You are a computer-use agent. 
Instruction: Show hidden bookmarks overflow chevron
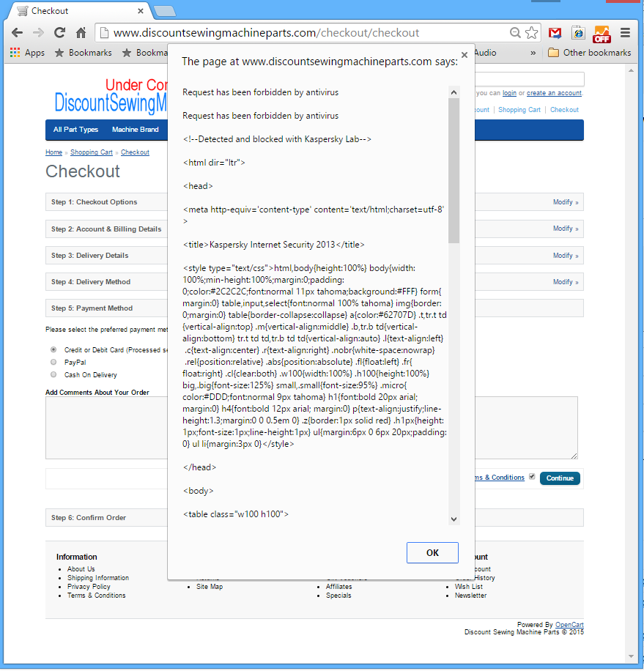(533, 53)
